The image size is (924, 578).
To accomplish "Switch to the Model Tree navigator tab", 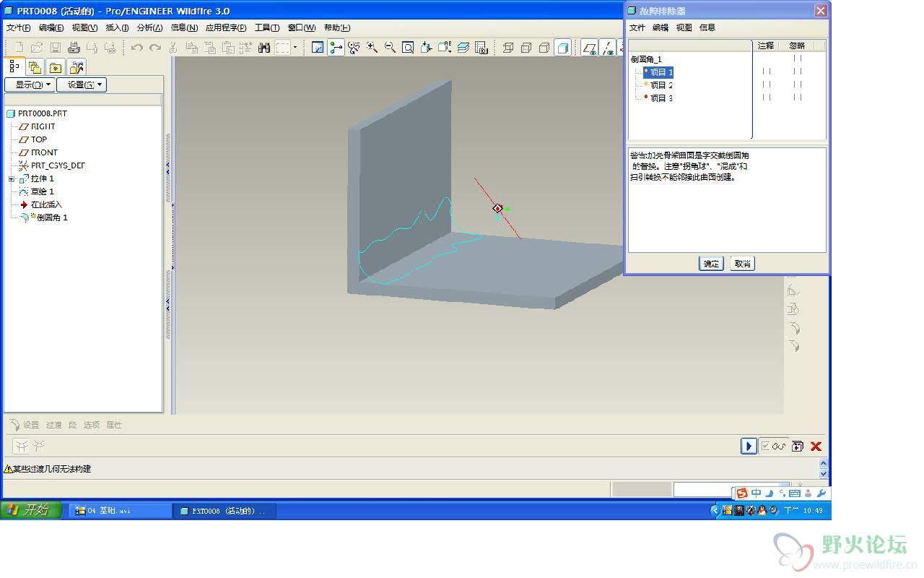I will click(15, 66).
